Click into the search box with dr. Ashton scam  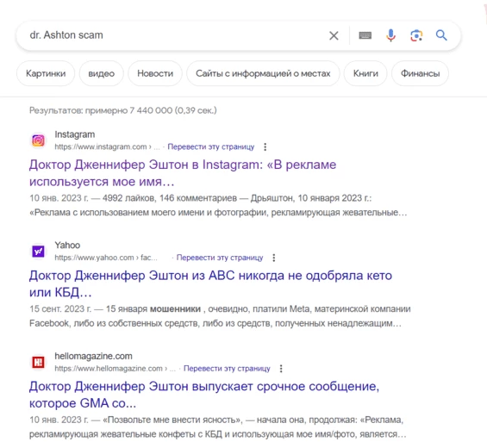(174, 35)
